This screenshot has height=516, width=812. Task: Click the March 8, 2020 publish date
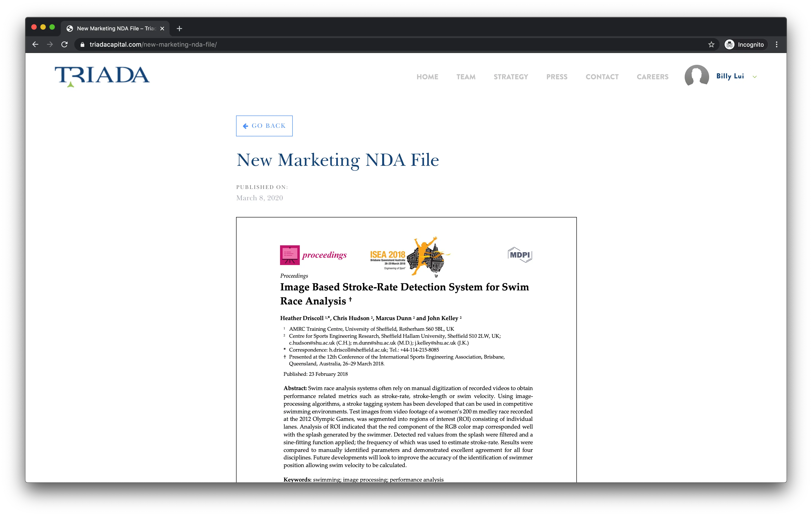click(260, 198)
